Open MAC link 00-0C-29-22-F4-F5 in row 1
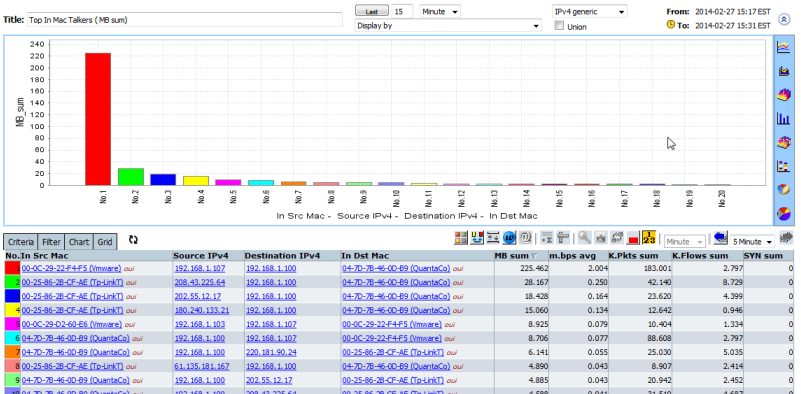This screenshot has height=394, width=801. [71, 268]
